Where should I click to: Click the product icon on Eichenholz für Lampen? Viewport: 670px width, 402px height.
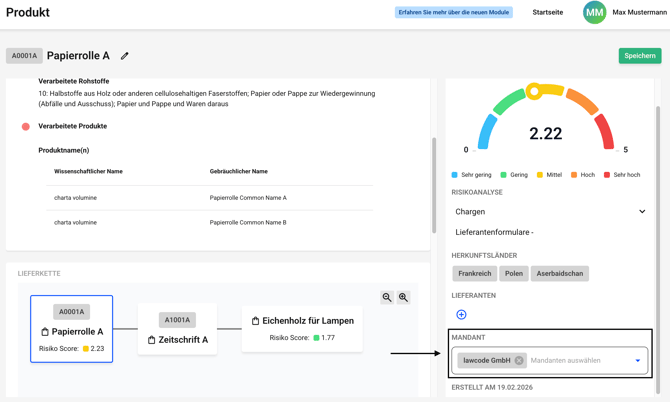click(255, 321)
